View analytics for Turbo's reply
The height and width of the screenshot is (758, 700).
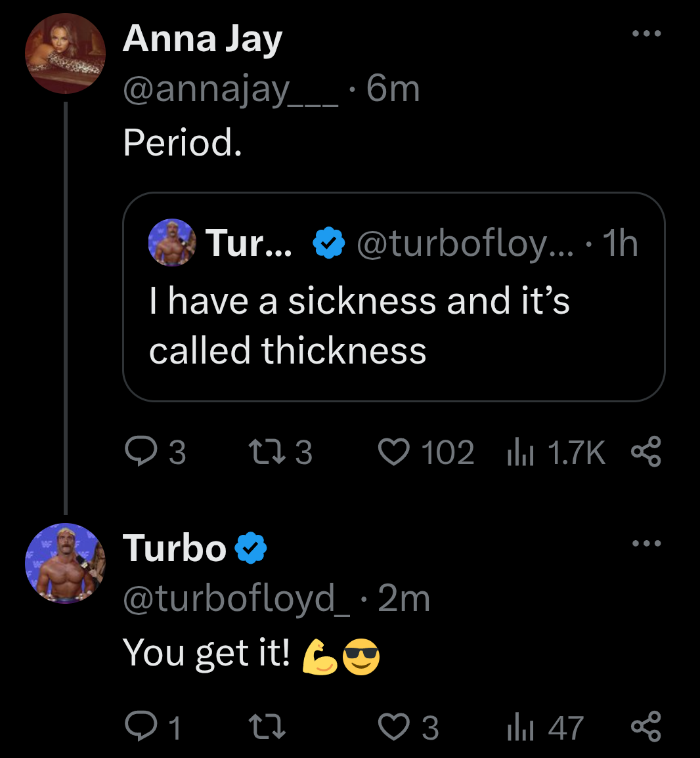[x=520, y=727]
